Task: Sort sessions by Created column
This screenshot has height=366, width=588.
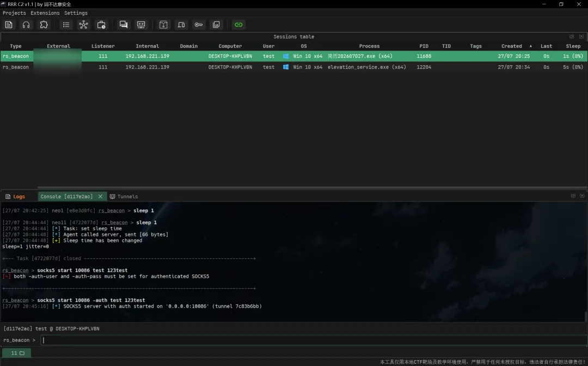Action: (511, 46)
